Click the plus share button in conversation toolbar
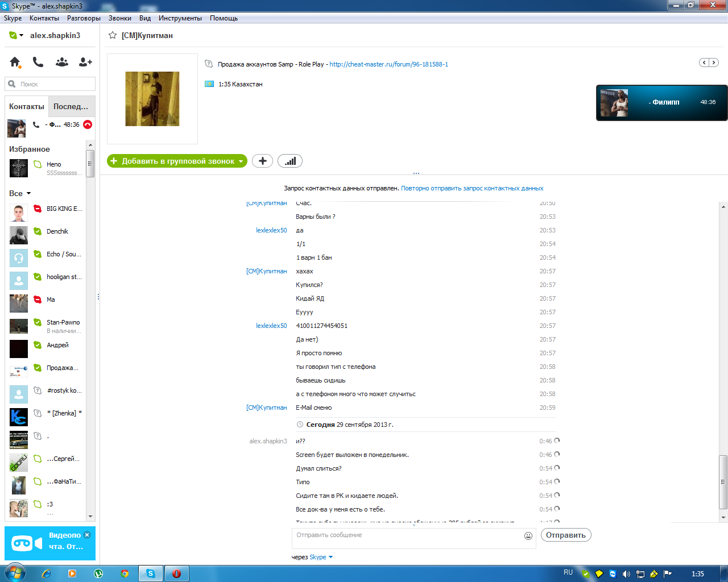 pyautogui.click(x=262, y=161)
